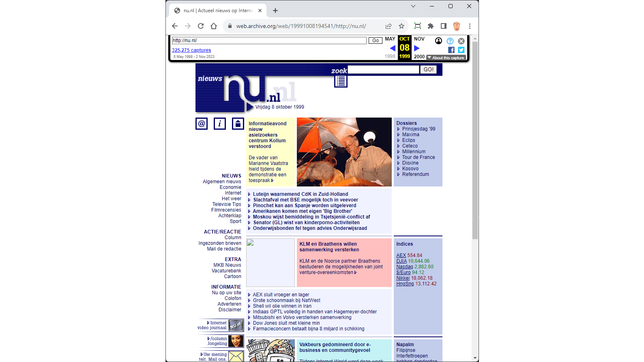This screenshot has height=362, width=644.
Task: Take screenshot with the capture icon
Action: pos(418,26)
